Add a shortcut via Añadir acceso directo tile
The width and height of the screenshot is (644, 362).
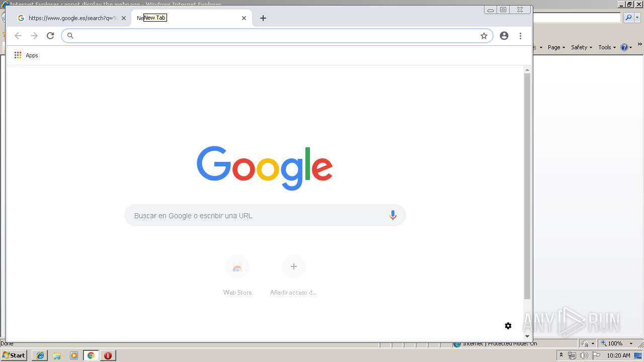pyautogui.click(x=294, y=275)
